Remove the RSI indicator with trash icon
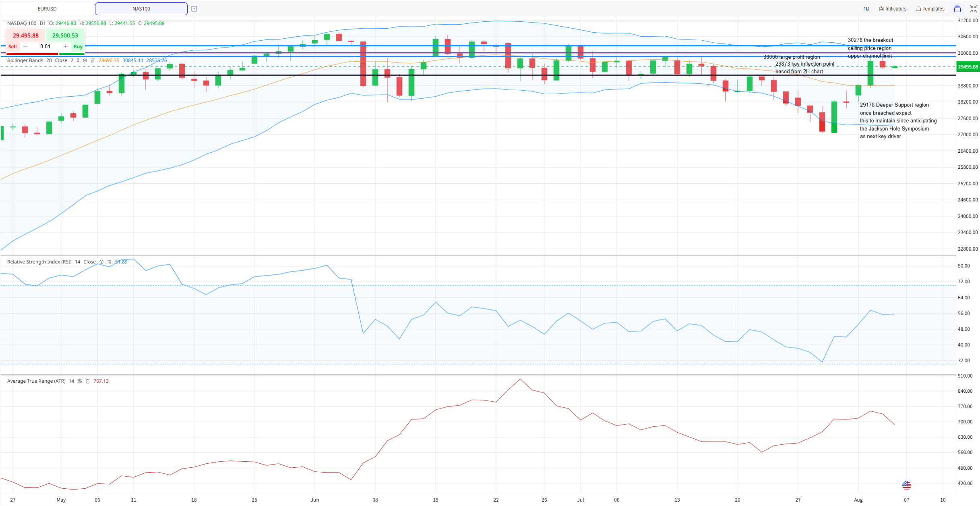Image resolution: width=980 pixels, height=506 pixels. pos(109,262)
